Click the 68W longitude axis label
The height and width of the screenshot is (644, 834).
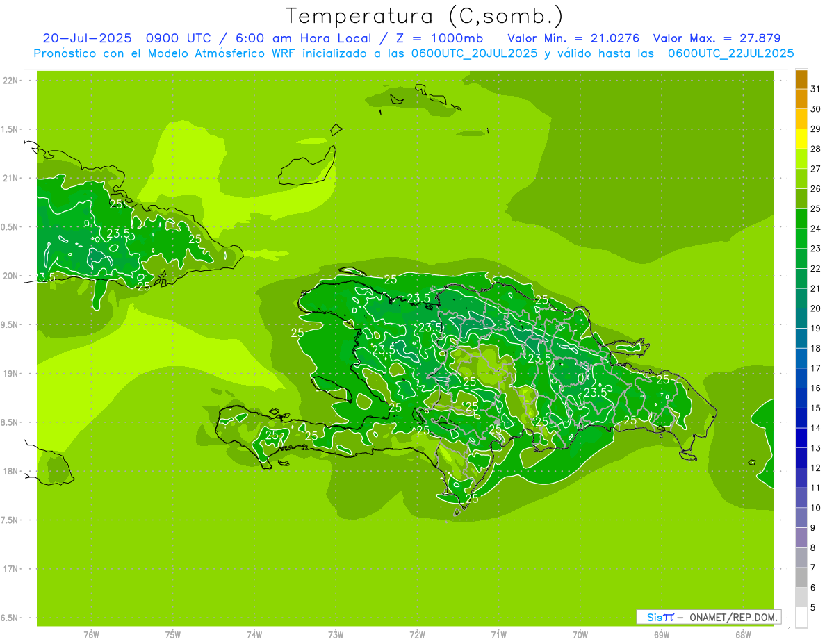743,634
